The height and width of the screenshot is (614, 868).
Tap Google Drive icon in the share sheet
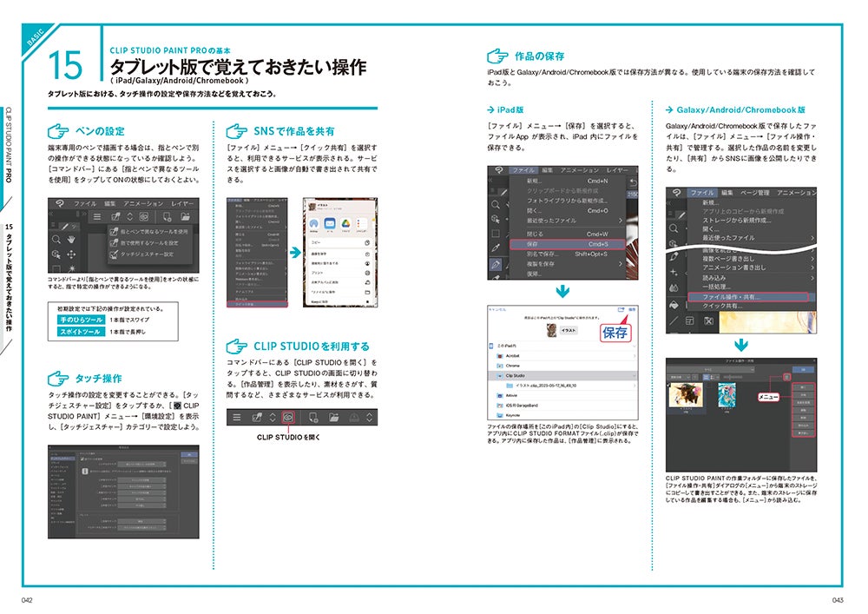coord(345,224)
